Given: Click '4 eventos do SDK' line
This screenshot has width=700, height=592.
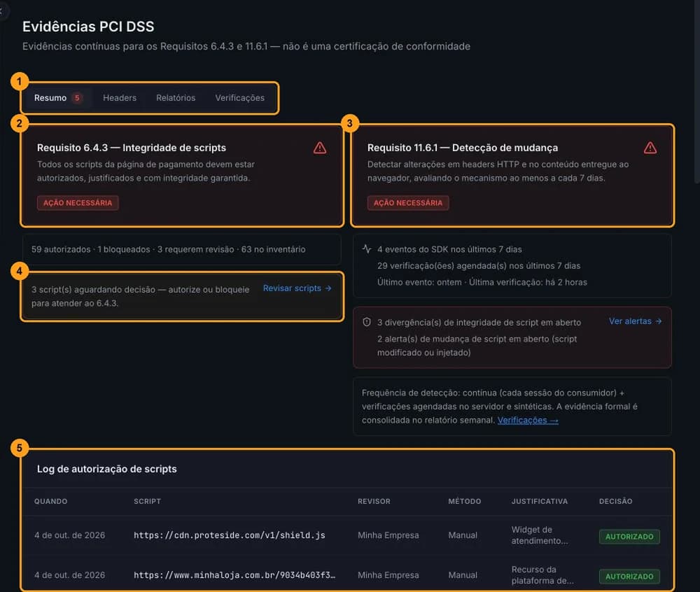Looking at the screenshot, I should point(449,249).
